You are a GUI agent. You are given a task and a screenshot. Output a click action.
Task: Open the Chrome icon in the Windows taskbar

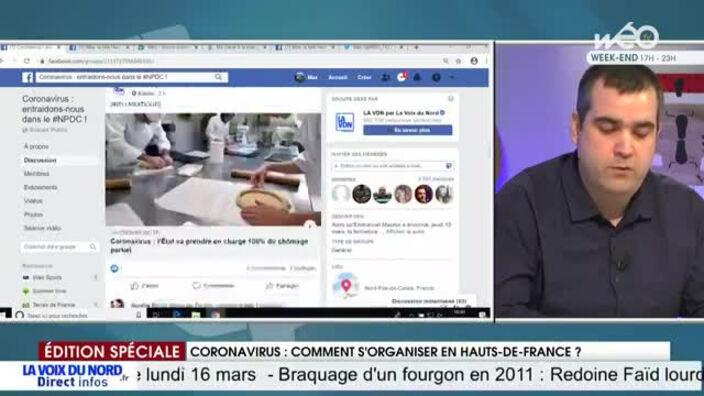[216, 315]
